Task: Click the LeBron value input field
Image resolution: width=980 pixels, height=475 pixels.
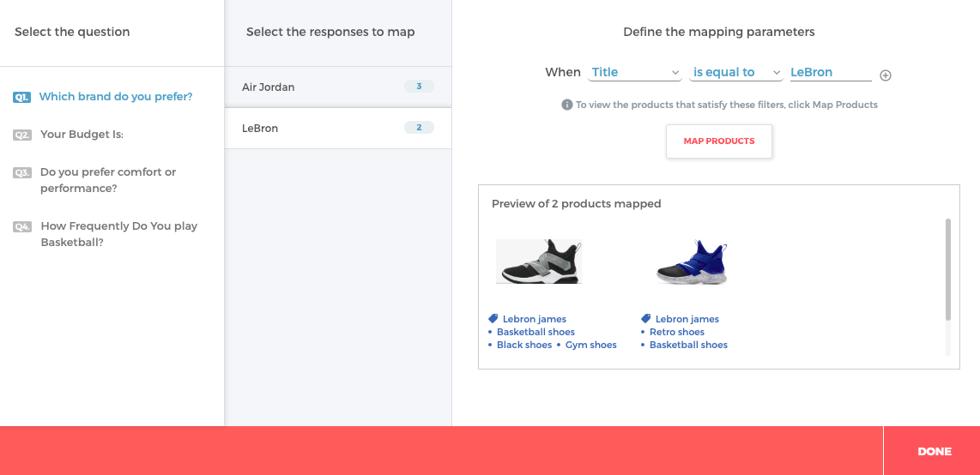Action: point(831,72)
